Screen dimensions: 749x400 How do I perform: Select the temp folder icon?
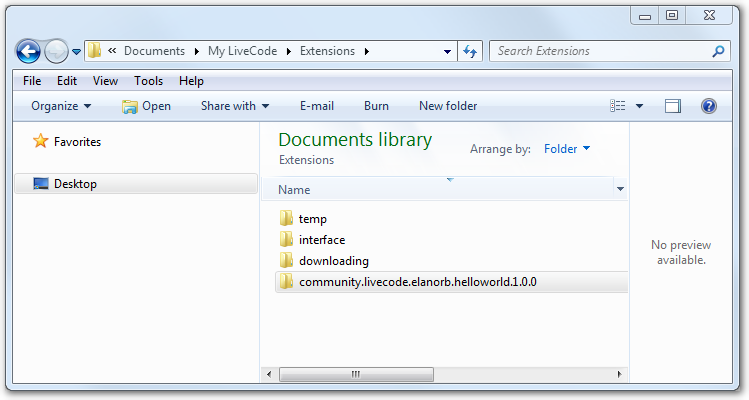tap(286, 219)
